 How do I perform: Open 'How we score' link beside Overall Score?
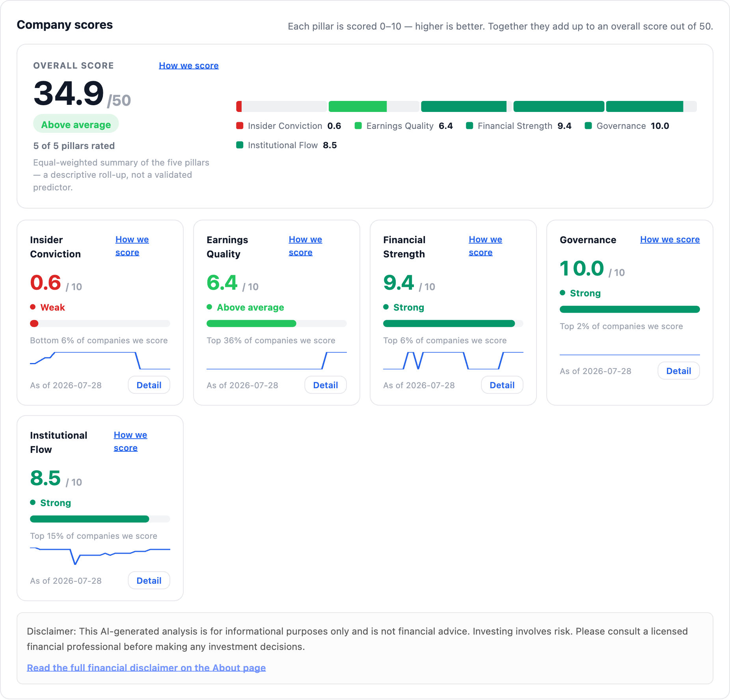[188, 65]
